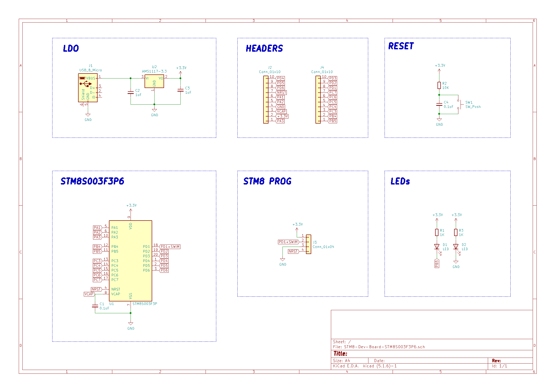Click the 'SW_Push' value text
The image size is (555, 392).
(x=473, y=107)
